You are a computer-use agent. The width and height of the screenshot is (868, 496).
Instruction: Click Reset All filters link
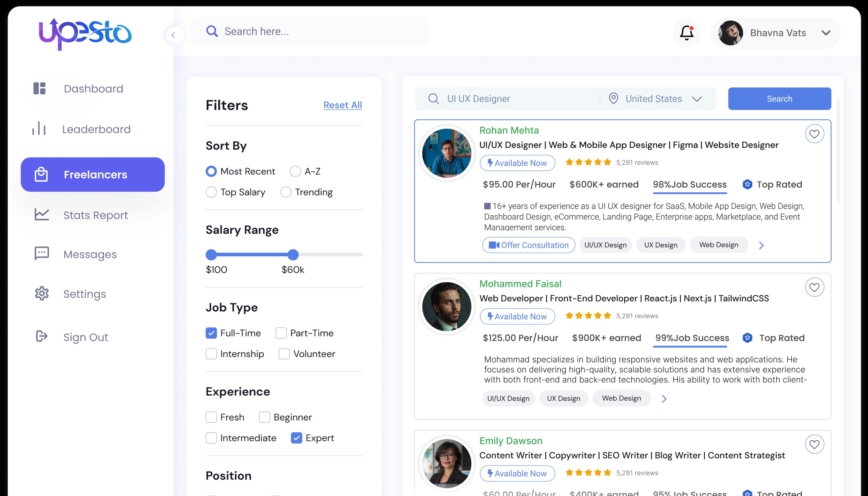coord(342,105)
